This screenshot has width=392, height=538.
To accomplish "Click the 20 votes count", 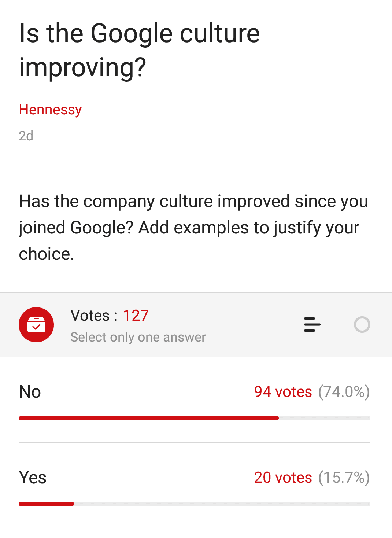I will point(283,478).
